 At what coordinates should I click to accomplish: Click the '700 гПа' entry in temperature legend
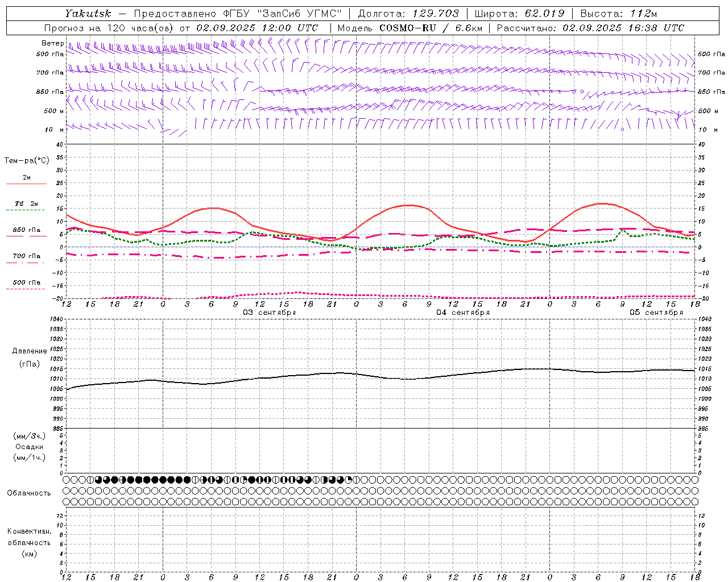point(27,256)
